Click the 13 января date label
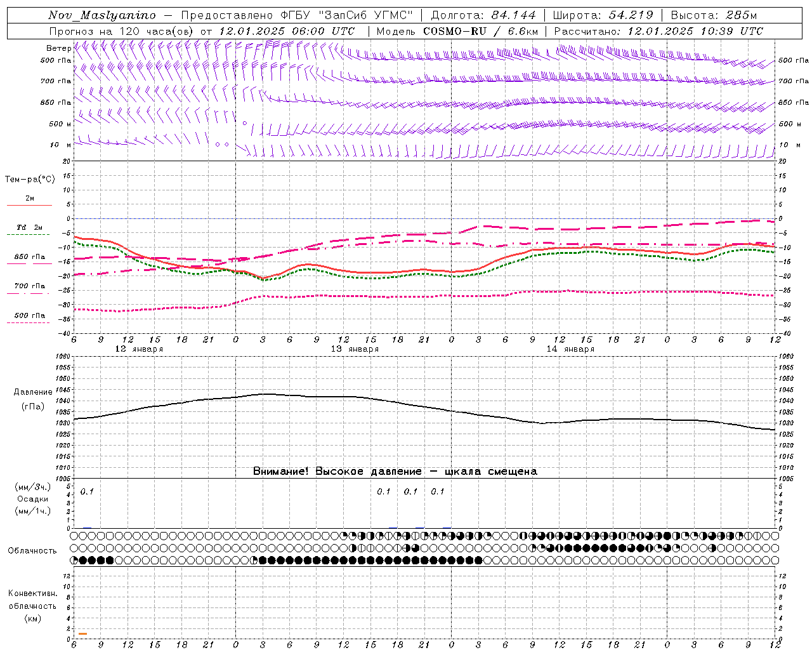 click(x=355, y=349)
